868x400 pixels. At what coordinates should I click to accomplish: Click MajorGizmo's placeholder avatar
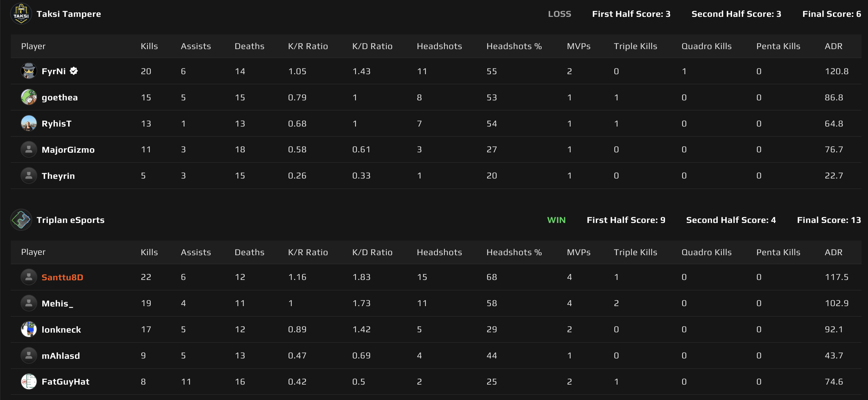click(x=29, y=149)
